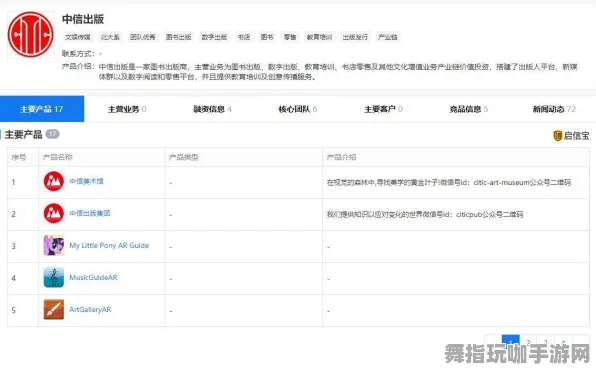Click the 团队优秀 tag
The width and height of the screenshot is (596, 372).
point(143,37)
